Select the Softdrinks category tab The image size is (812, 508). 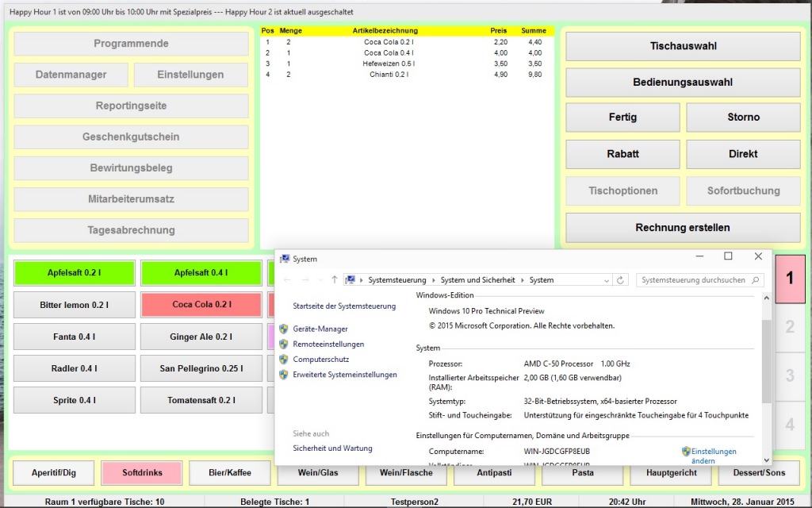[142, 473]
